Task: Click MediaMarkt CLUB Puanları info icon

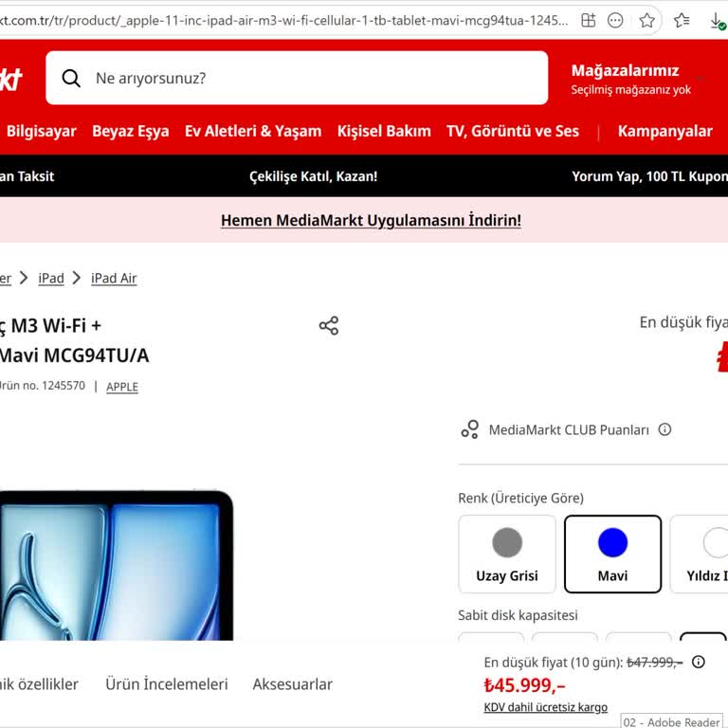Action: 664,429
